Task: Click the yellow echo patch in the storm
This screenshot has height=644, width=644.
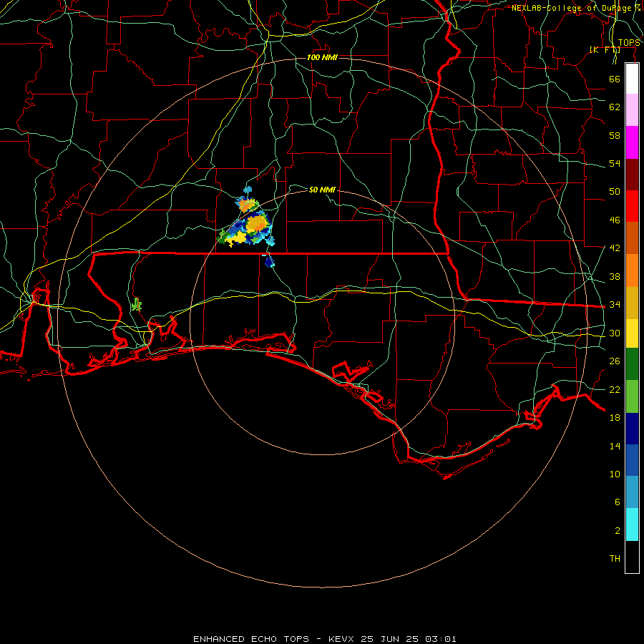Action: 235,238
